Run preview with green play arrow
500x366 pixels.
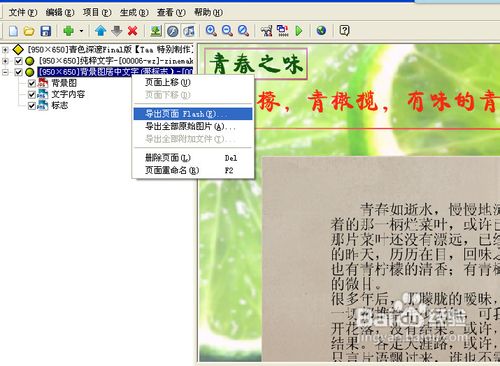(299, 31)
